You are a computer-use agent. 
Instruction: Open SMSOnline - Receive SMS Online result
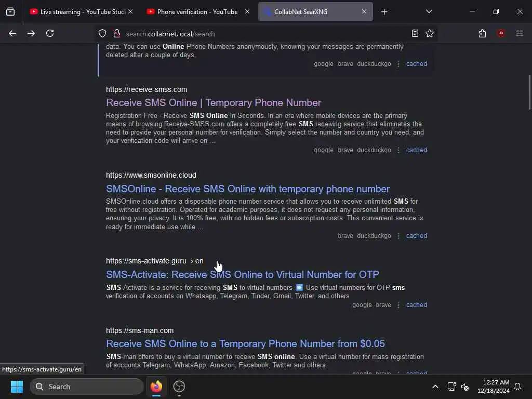click(x=248, y=189)
